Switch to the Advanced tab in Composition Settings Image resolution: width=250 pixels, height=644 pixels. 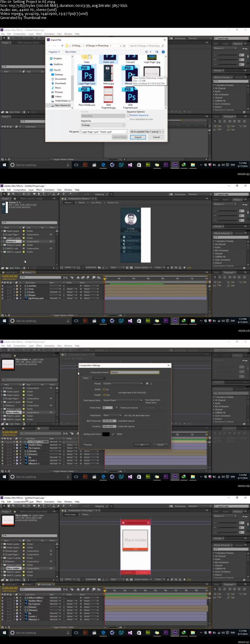tap(98, 378)
